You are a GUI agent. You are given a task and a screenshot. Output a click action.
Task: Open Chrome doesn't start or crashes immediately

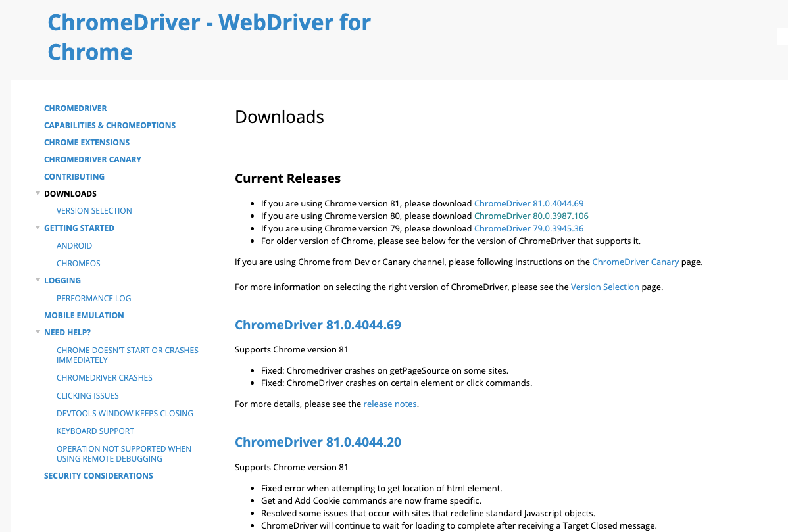[x=127, y=355]
